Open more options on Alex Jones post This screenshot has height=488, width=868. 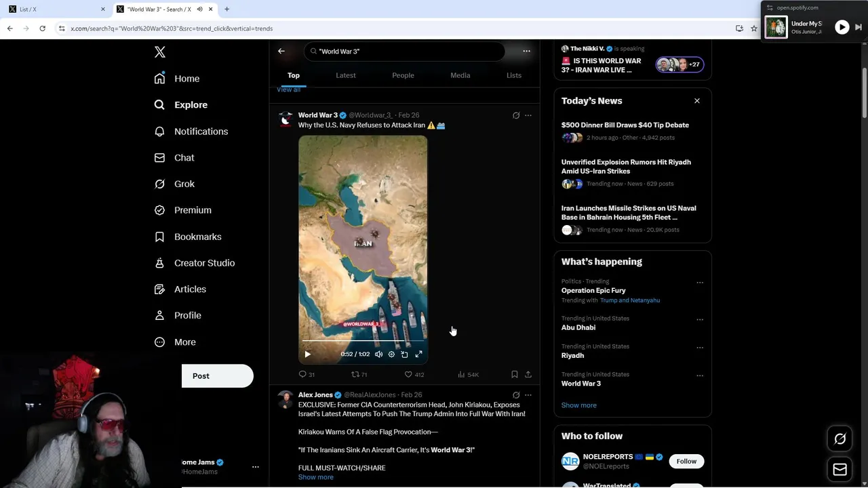(528, 395)
